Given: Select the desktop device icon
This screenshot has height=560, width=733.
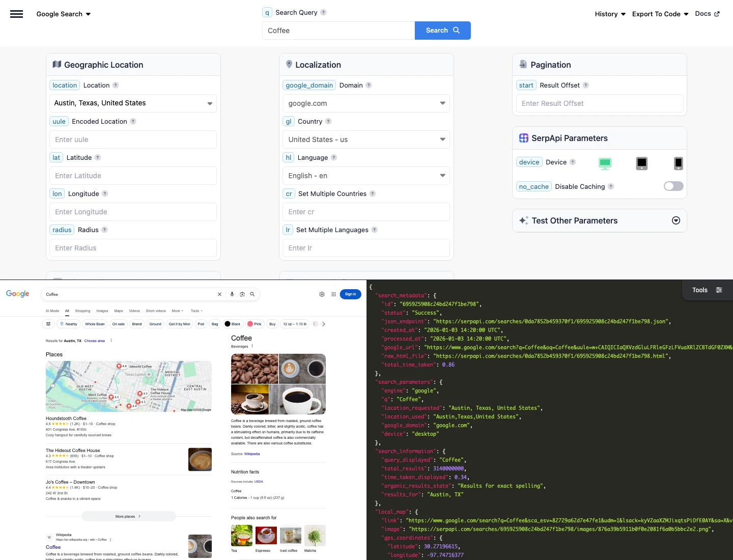Looking at the screenshot, I should pyautogui.click(x=605, y=163).
